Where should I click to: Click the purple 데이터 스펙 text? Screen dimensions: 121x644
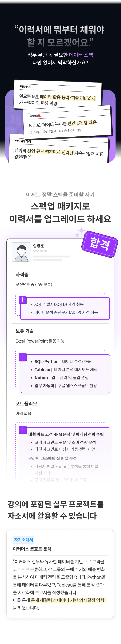coord(81,55)
